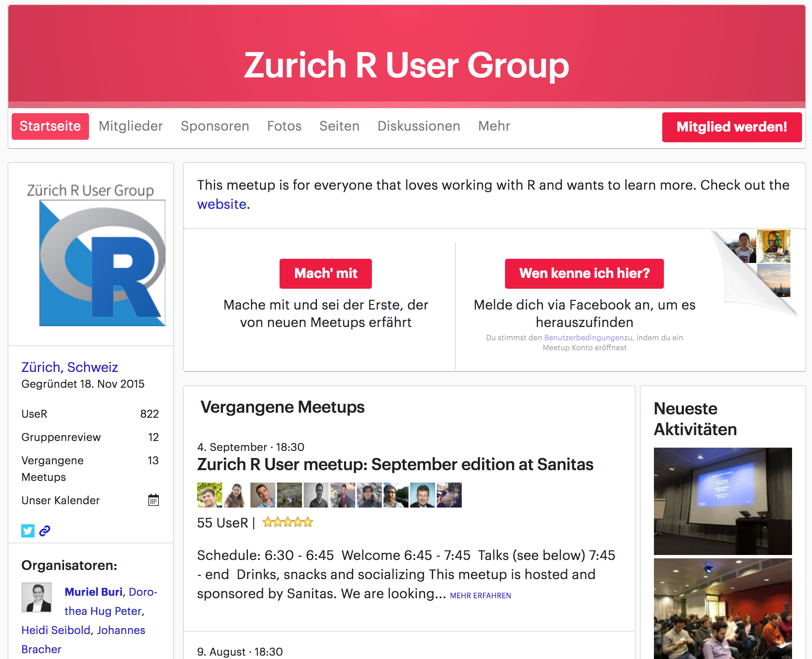Viewport: 812px width, 659px height.
Task: Click Muriel Buri's organizer photo
Action: (x=37, y=597)
